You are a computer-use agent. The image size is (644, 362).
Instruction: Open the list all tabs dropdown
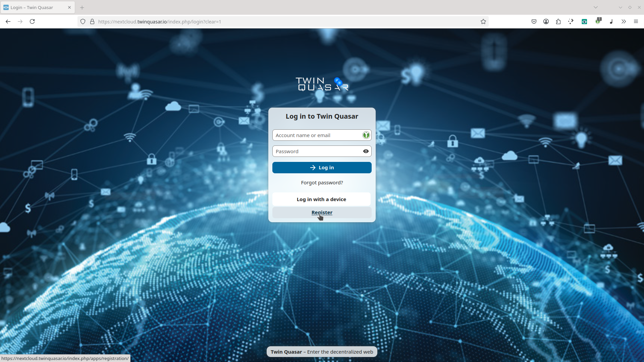596,7
